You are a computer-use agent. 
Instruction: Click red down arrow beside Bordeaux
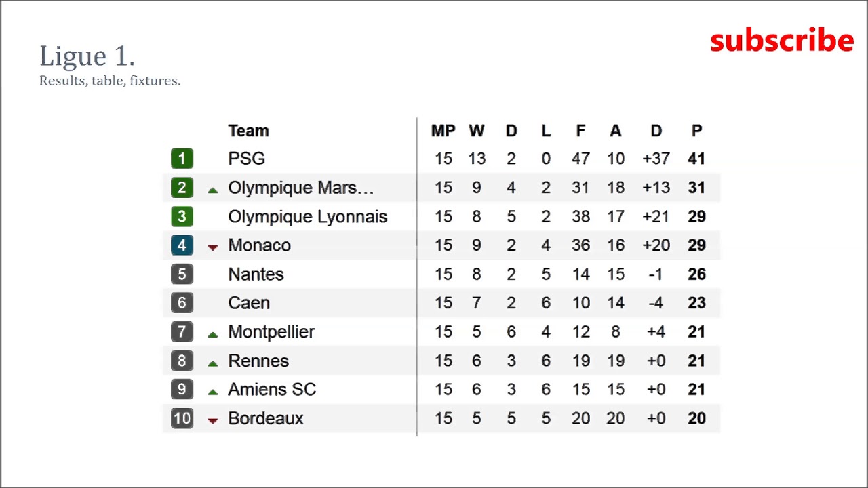pyautogui.click(x=213, y=421)
